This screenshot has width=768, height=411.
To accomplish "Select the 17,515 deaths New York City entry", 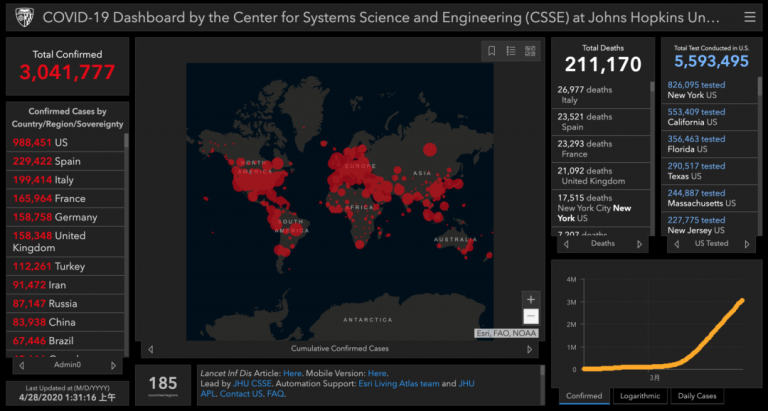I will point(600,208).
